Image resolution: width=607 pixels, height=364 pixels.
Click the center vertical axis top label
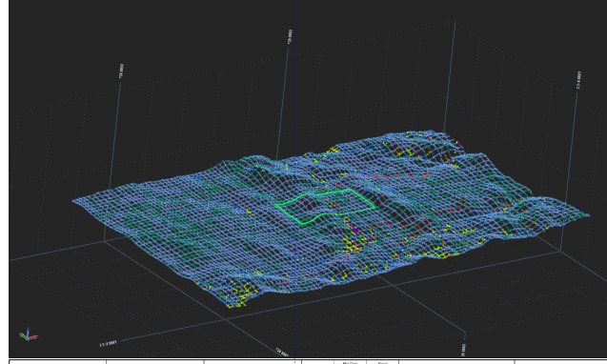pyautogui.click(x=290, y=37)
